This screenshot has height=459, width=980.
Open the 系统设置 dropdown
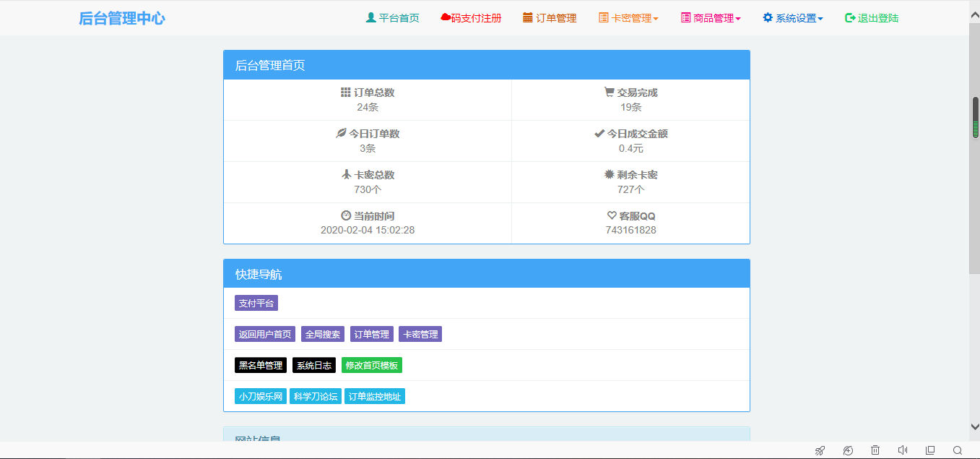coord(792,18)
